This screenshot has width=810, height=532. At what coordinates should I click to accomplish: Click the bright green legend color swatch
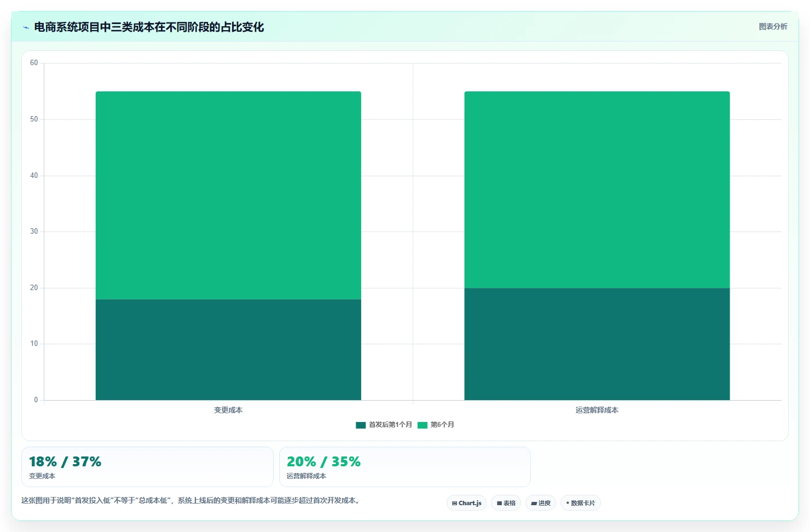pyautogui.click(x=423, y=425)
